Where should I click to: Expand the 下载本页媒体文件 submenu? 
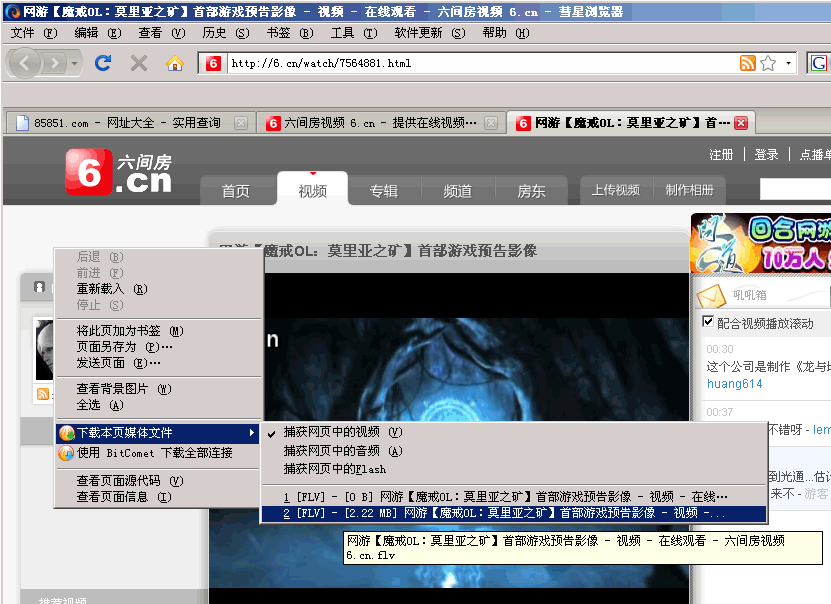click(x=157, y=433)
